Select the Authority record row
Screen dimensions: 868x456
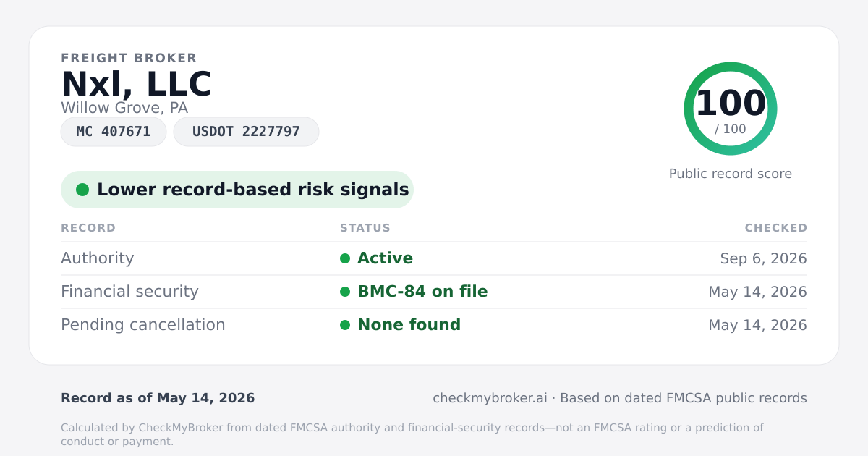pyautogui.click(x=434, y=258)
